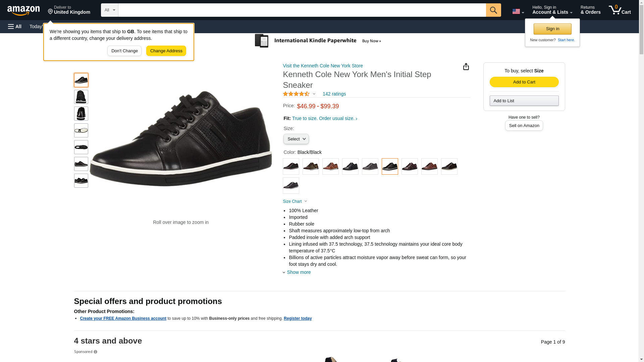
Task: Open the Size Select dropdown
Action: pyautogui.click(x=296, y=139)
